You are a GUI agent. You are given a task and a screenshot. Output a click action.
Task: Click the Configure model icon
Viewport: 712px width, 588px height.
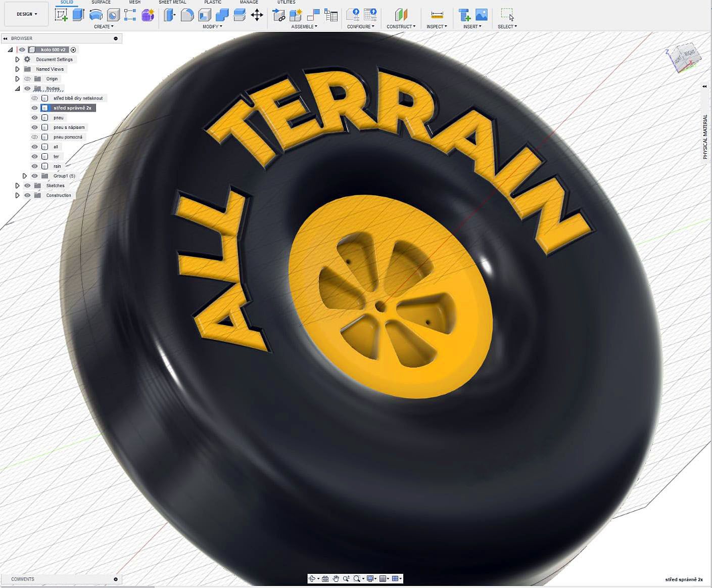353,15
